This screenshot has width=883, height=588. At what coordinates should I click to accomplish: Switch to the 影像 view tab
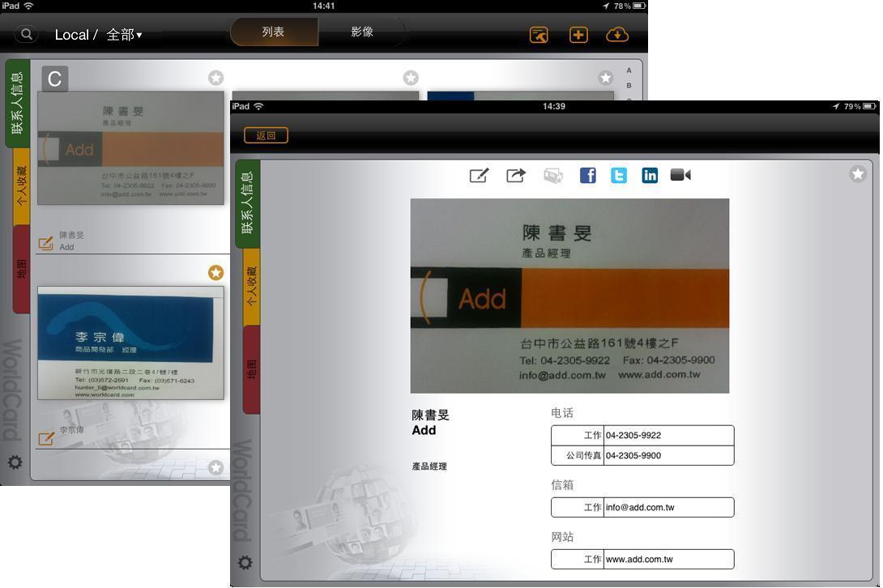[x=362, y=32]
